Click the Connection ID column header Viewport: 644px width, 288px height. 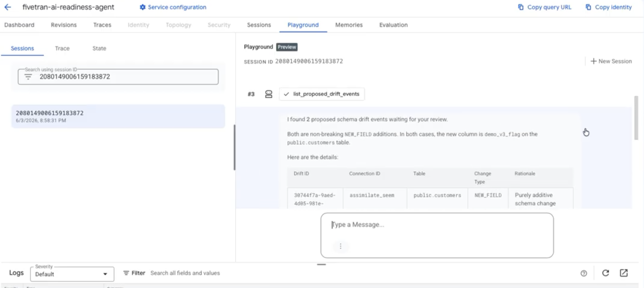tap(365, 174)
